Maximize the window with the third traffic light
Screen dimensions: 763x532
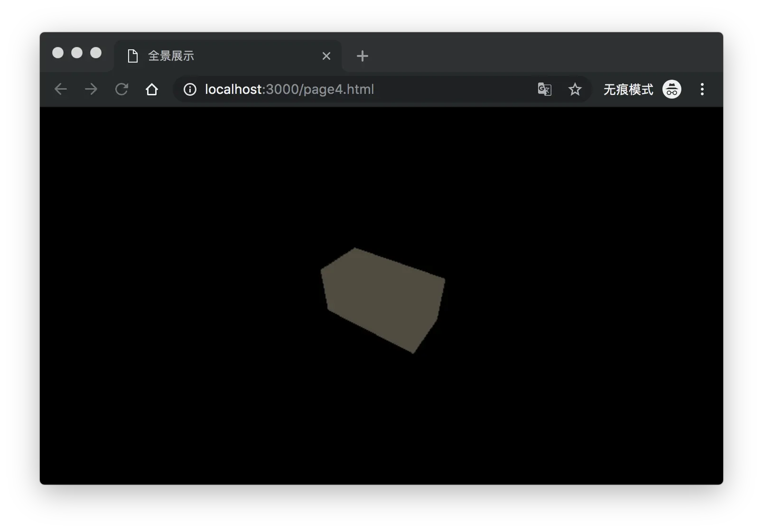pos(96,53)
